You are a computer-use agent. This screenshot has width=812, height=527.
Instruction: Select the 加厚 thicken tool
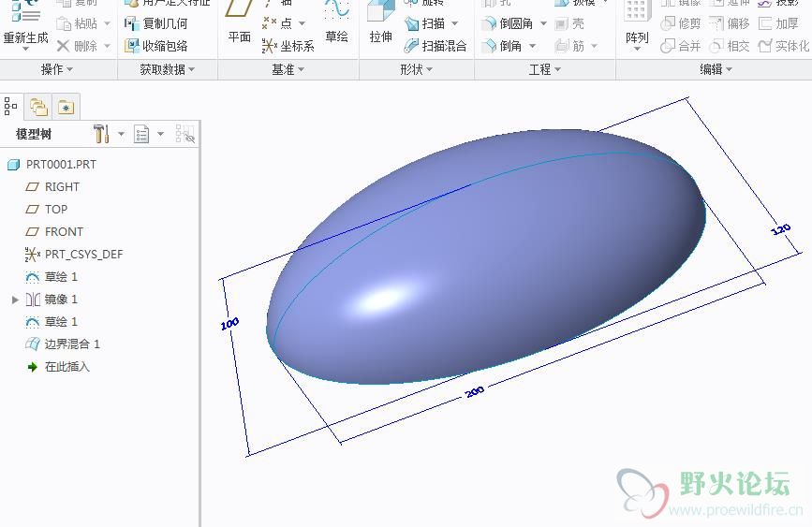778,23
